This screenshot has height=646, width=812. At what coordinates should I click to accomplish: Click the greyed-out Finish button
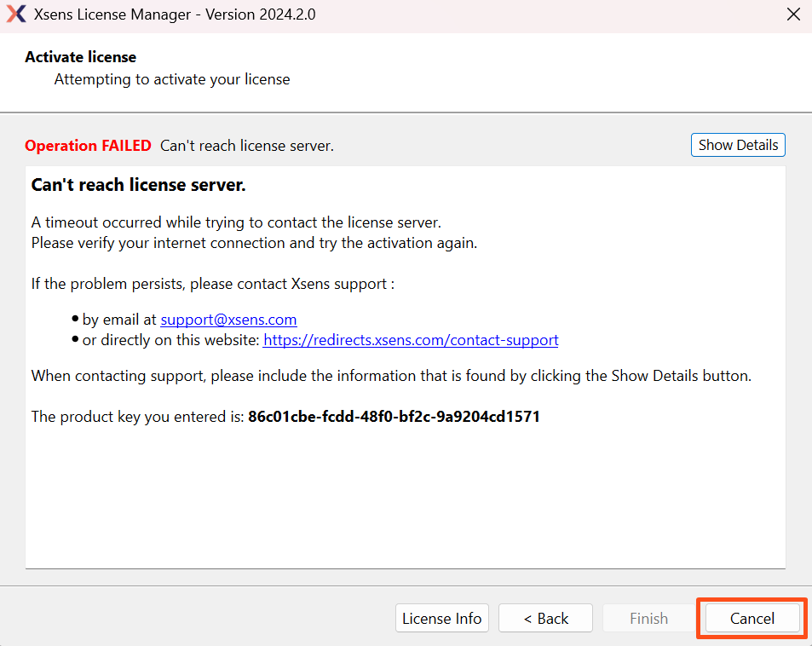click(x=648, y=619)
